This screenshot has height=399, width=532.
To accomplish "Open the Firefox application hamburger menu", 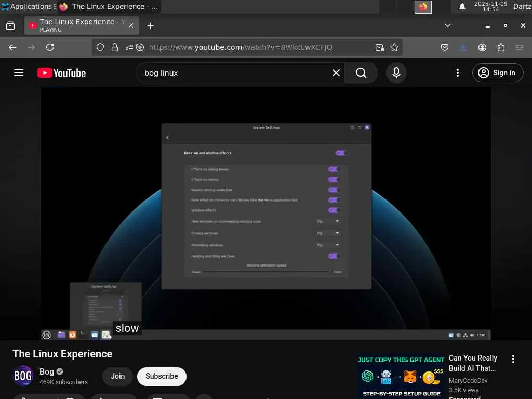I will click(x=520, y=47).
